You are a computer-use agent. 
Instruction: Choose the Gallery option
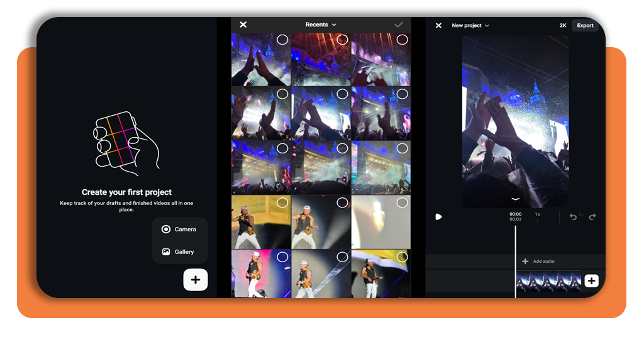(179, 251)
